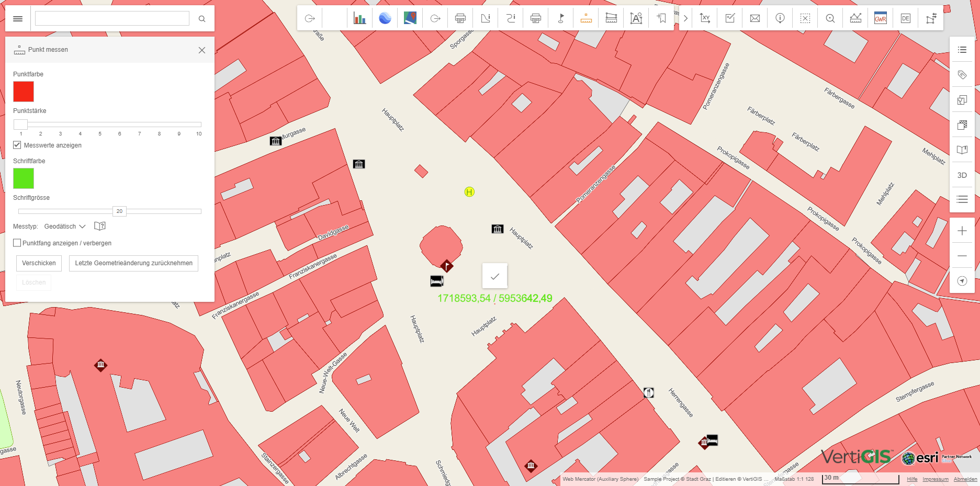Open the Google Maps tool

coord(409,18)
